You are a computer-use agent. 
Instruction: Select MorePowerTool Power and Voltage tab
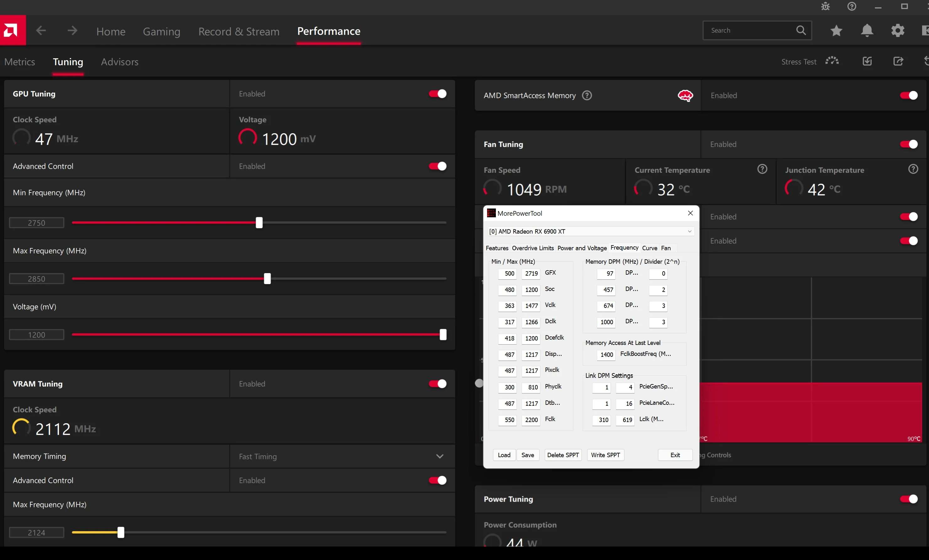[582, 248]
